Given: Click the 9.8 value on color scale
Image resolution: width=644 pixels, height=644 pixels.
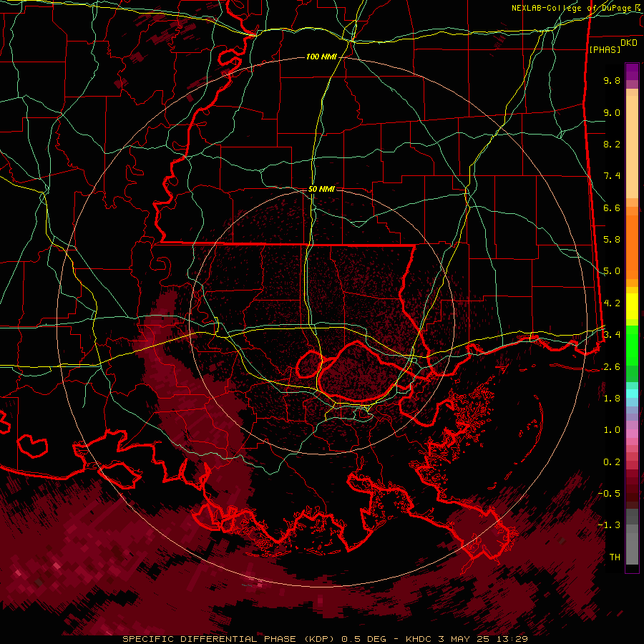Looking at the screenshot, I should coord(612,80).
